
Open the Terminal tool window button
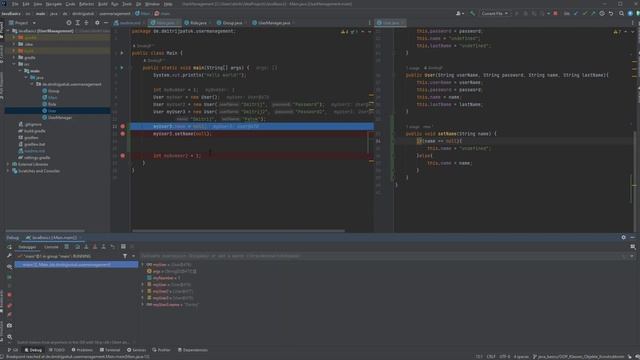pos(110,350)
